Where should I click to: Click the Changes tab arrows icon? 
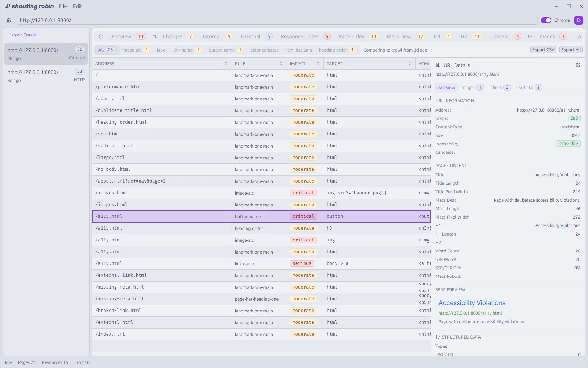(155, 36)
